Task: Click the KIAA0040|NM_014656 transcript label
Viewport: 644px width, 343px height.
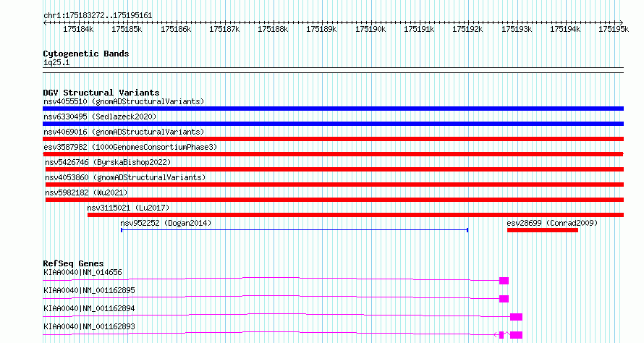Action: (x=82, y=272)
